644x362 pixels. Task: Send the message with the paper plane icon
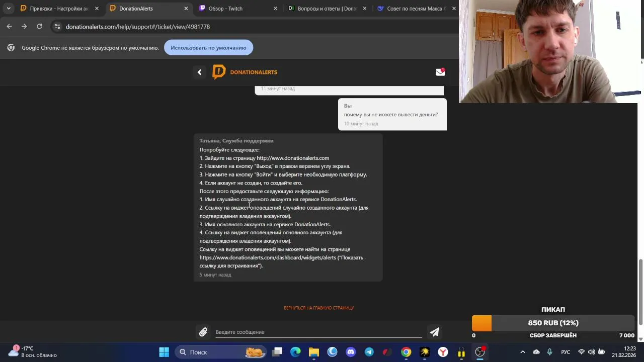point(434,332)
